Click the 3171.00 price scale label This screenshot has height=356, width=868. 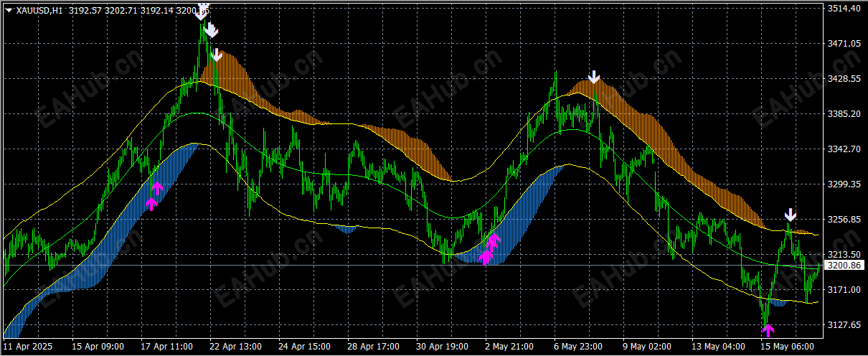pos(844,290)
